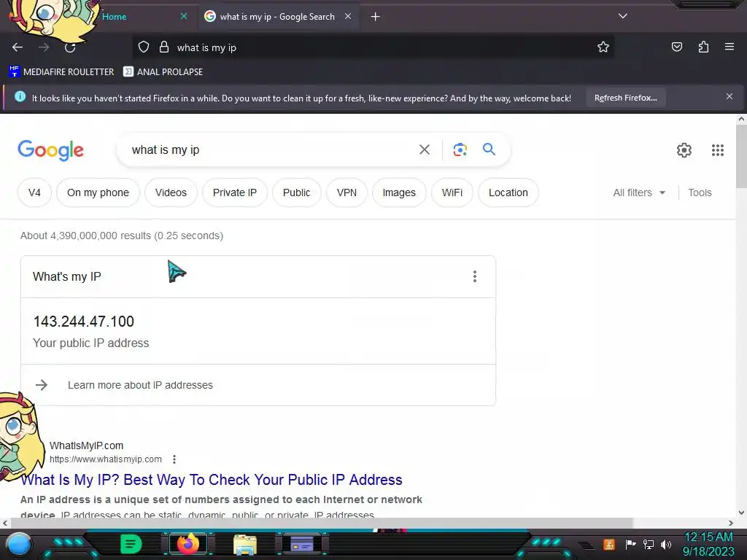
Task: Expand the list all tabs chevron
Action: pos(623,16)
